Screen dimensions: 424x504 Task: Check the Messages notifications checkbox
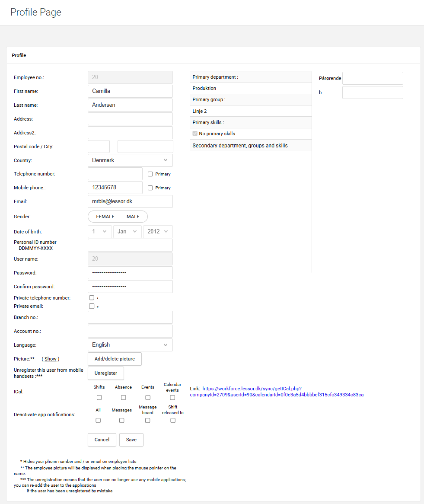coord(121,421)
